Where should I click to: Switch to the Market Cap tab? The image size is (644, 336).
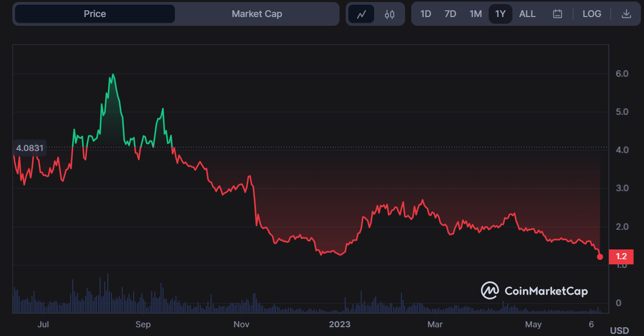(x=257, y=14)
